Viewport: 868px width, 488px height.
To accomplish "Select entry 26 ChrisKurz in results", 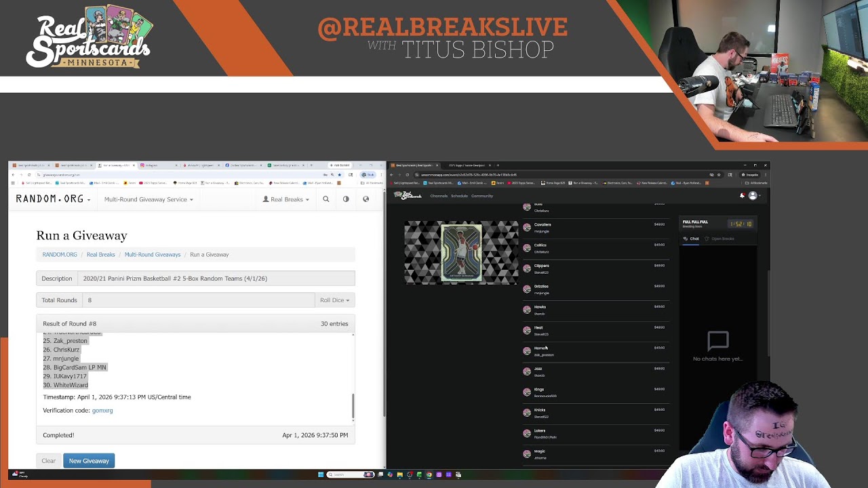I will [61, 350].
